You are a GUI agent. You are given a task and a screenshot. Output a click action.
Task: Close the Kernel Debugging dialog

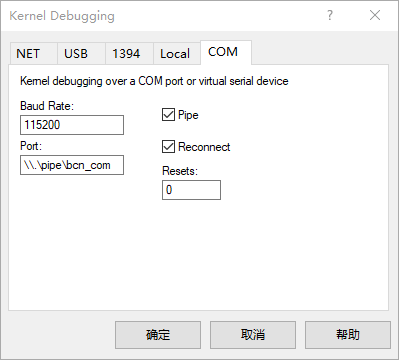(375, 15)
